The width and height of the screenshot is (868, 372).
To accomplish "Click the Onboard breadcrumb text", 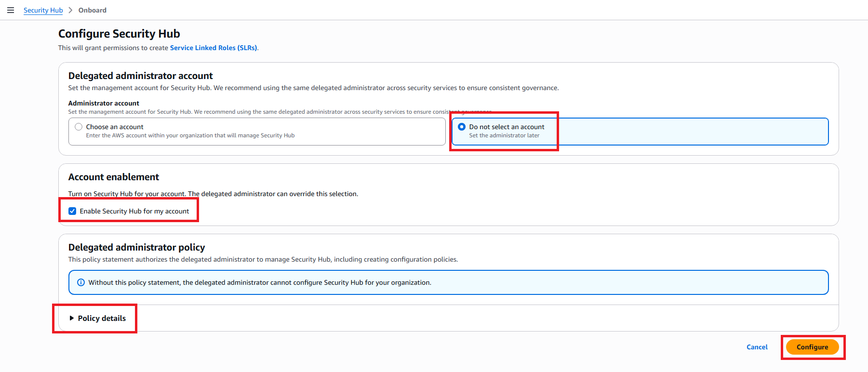I will (93, 10).
